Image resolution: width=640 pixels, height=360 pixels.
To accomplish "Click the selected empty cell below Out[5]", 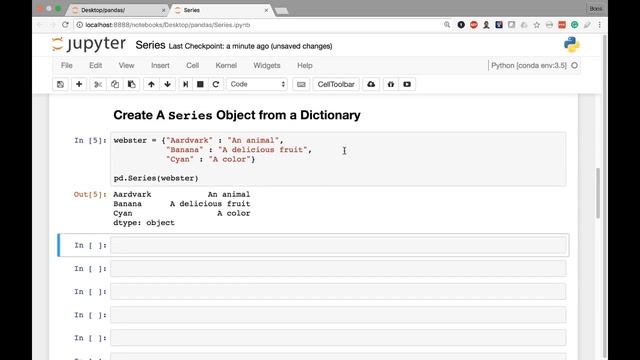I will (338, 245).
